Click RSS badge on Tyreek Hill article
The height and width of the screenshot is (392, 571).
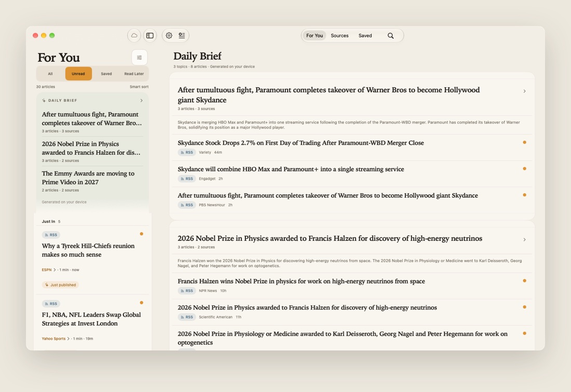pyautogui.click(x=51, y=235)
